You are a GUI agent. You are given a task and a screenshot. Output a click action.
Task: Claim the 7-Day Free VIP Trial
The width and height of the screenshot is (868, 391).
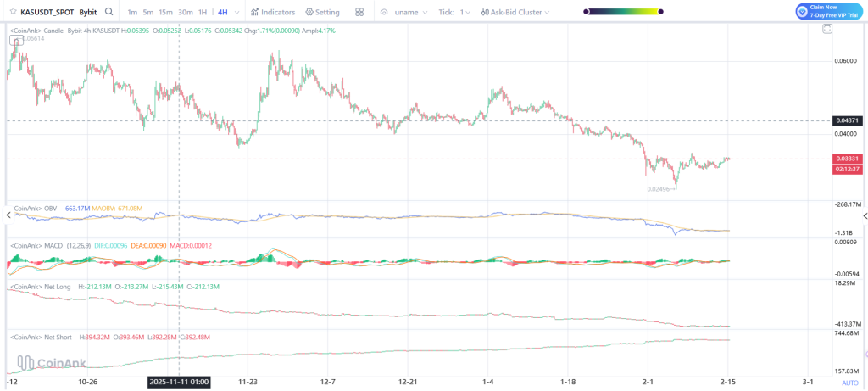click(x=828, y=11)
